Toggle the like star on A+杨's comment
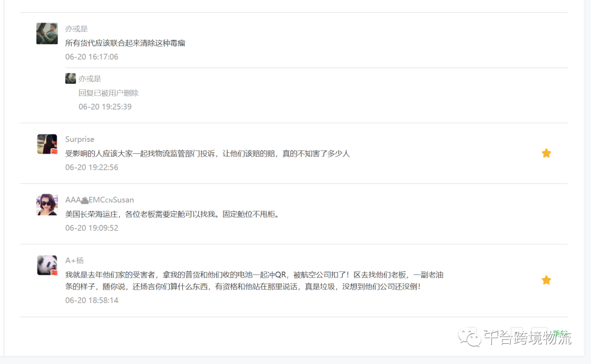The width and height of the screenshot is (591, 364). [546, 280]
